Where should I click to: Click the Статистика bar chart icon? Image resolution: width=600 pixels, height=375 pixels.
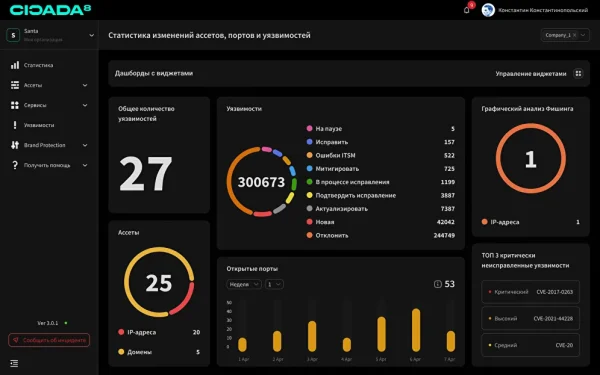point(15,65)
